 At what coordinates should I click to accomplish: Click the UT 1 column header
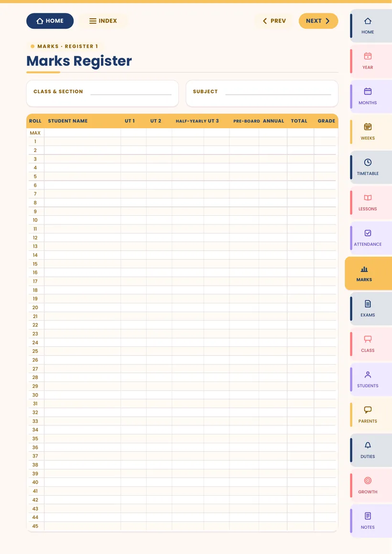click(130, 121)
